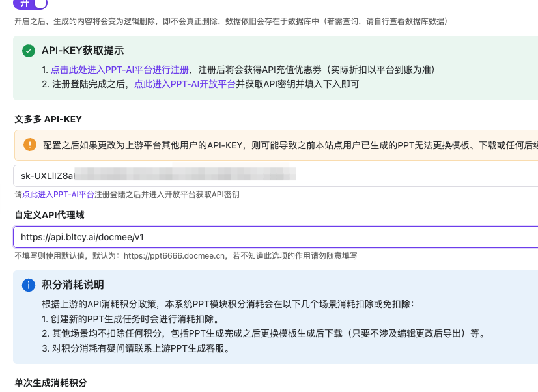Click the label "单次生成消耗积分"
The height and width of the screenshot is (392, 538).
pos(51,383)
